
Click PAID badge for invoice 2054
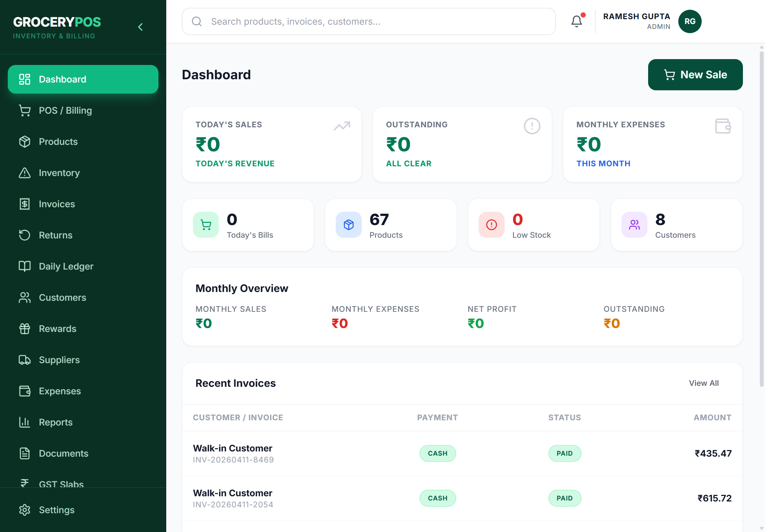564,498
